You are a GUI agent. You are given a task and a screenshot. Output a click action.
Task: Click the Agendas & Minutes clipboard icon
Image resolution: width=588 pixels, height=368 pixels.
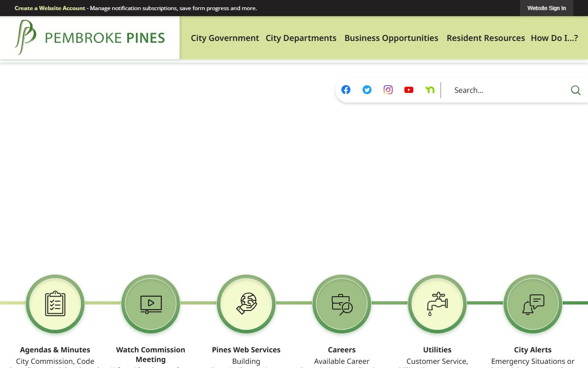coord(55,304)
